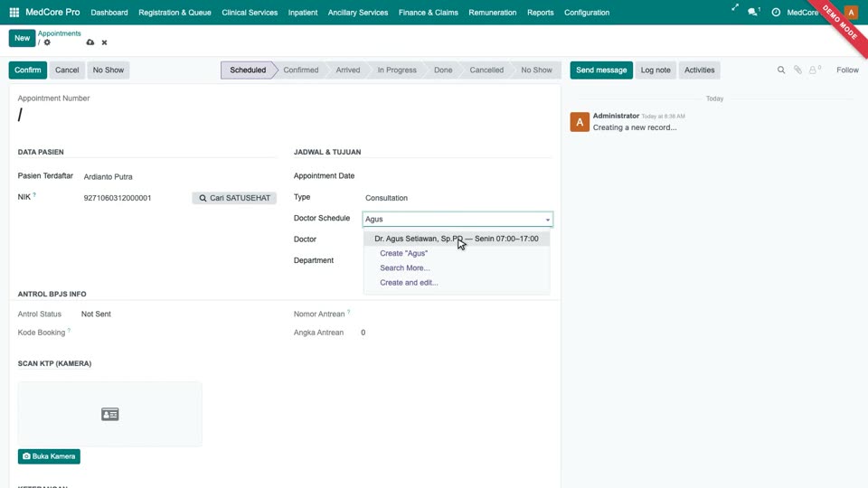Select the In Progress status stage
868x488 pixels.
pos(397,70)
